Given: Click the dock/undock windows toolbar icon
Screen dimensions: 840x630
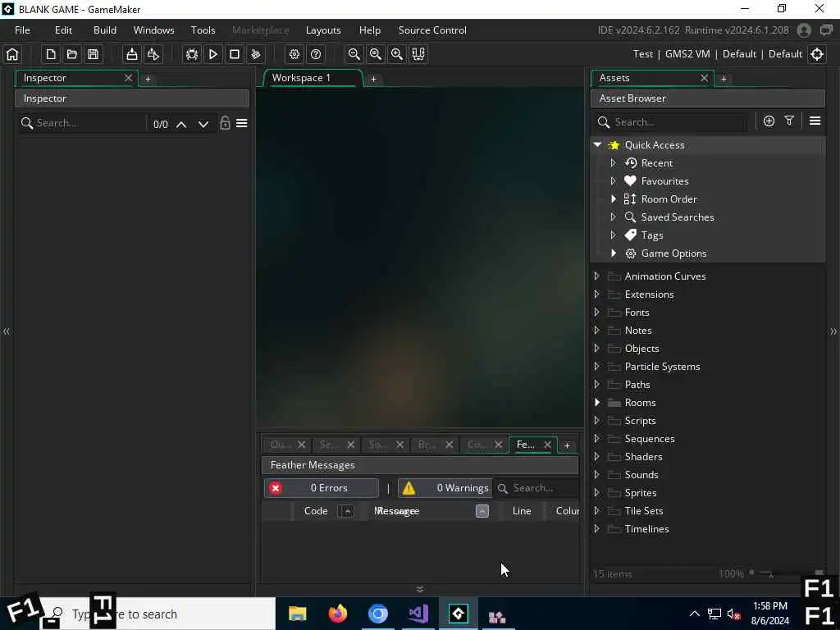Looking at the screenshot, I should 418,54.
